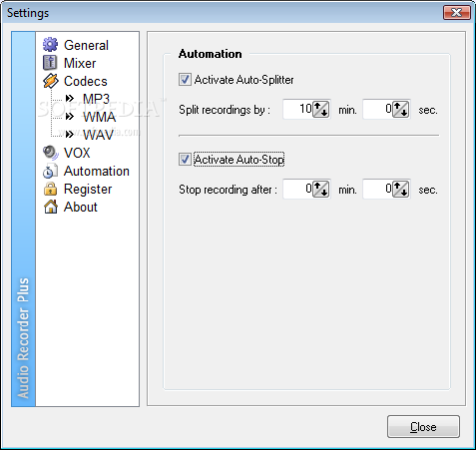476x450 pixels.
Task: Click the arrow icon beside MP3
Action: (x=70, y=99)
